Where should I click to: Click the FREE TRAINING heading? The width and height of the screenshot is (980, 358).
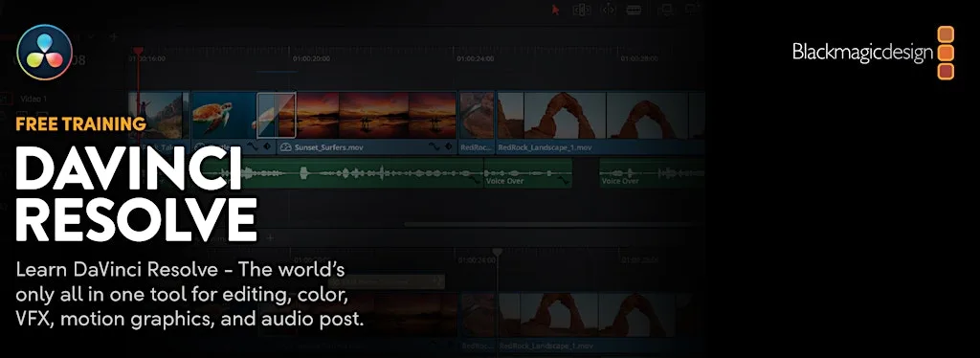tap(80, 123)
